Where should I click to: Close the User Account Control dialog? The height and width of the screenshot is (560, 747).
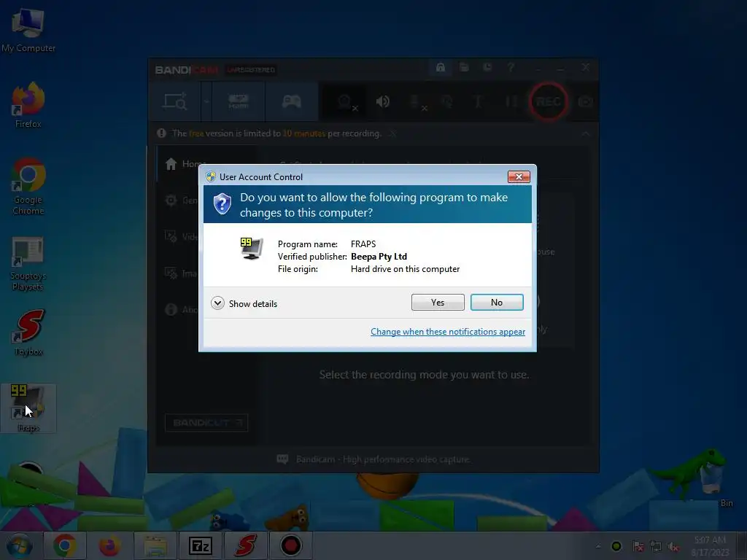coord(519,176)
